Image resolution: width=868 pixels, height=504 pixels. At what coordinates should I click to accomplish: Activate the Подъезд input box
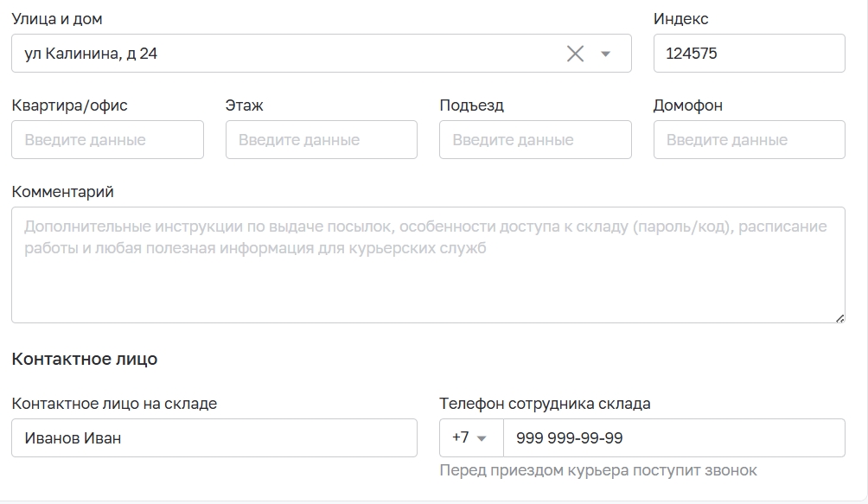pos(535,139)
